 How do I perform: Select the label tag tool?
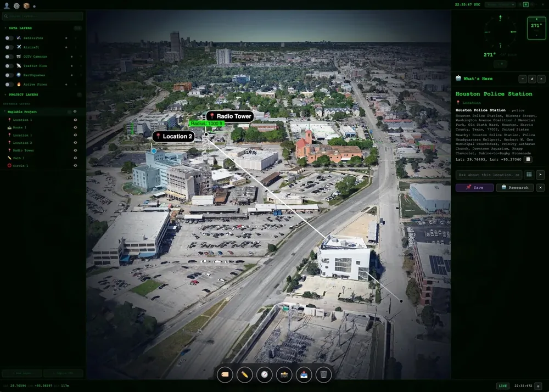coord(225,374)
